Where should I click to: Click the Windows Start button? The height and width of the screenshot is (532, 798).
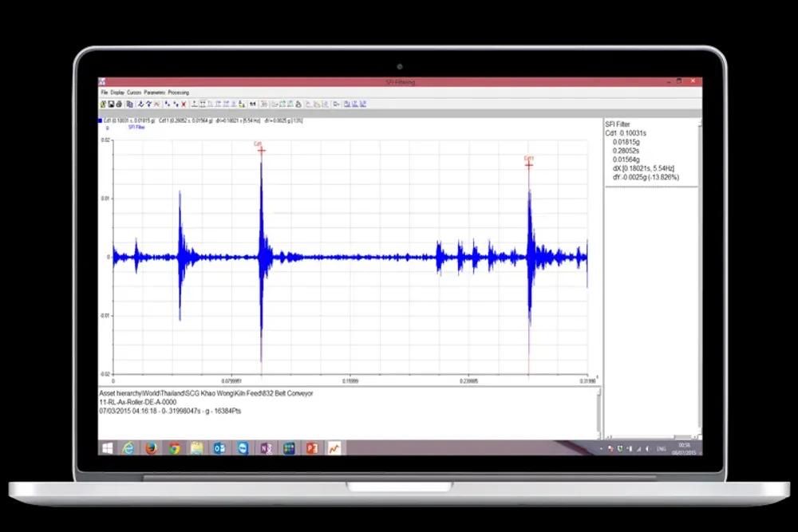pyautogui.click(x=107, y=448)
